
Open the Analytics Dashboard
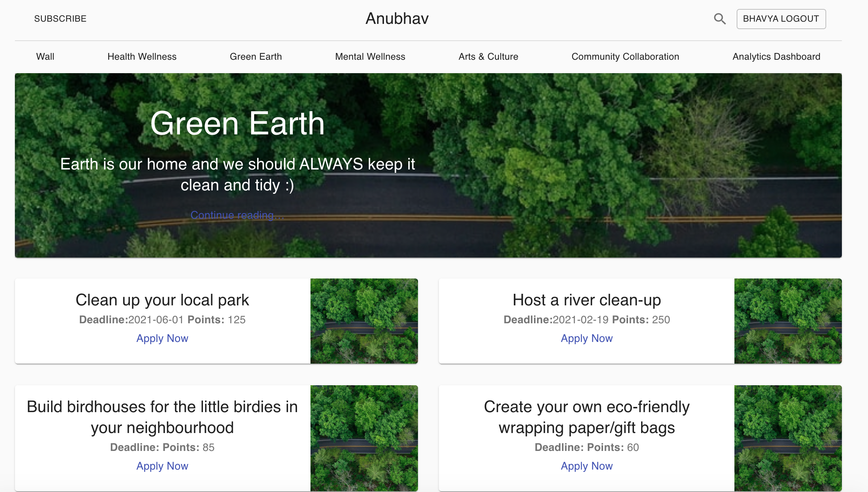point(776,56)
